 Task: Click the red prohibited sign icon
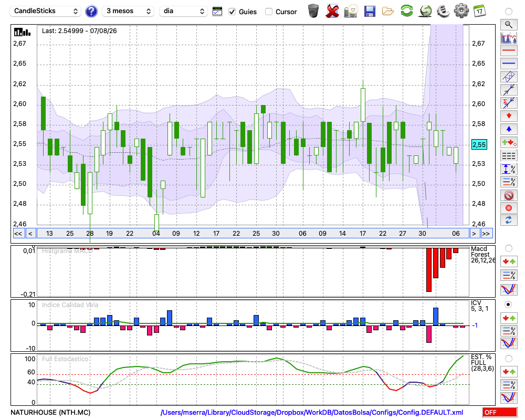(x=509, y=195)
